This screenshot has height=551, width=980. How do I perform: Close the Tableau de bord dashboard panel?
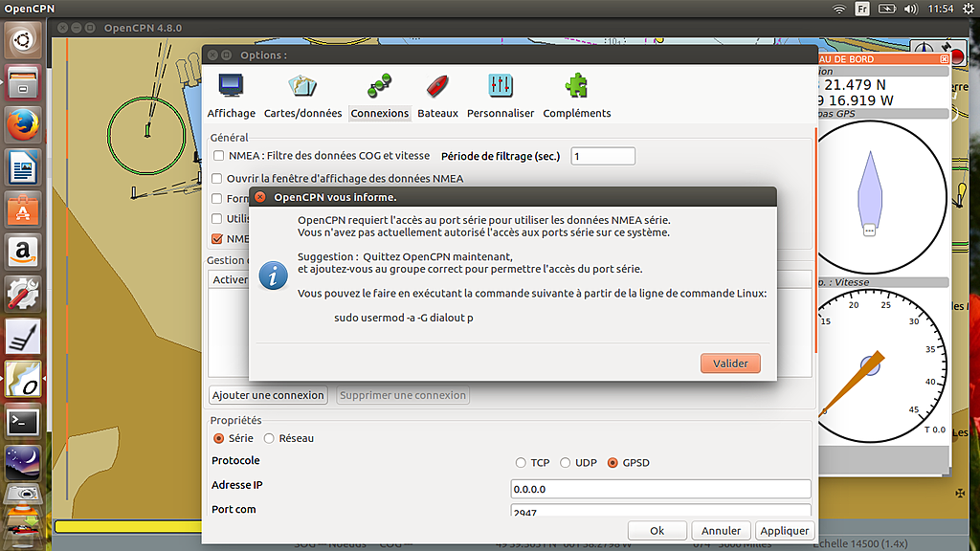[x=944, y=59]
